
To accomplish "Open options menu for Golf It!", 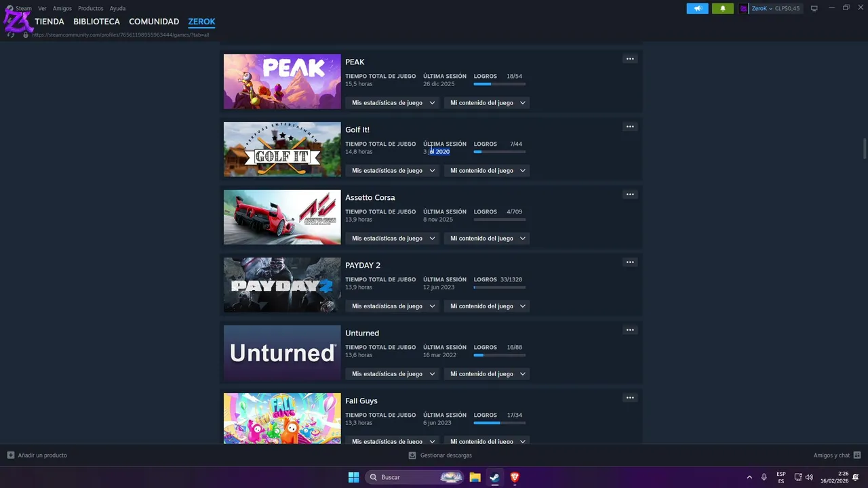I will pyautogui.click(x=630, y=127).
